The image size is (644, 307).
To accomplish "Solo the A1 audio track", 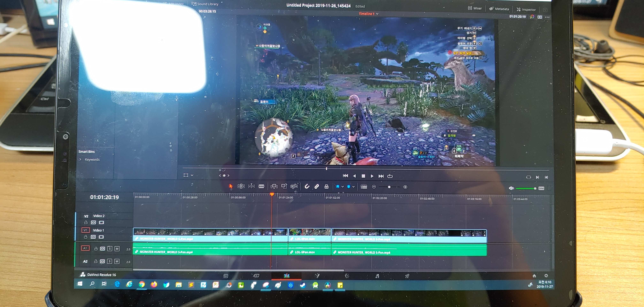I will [x=110, y=248].
